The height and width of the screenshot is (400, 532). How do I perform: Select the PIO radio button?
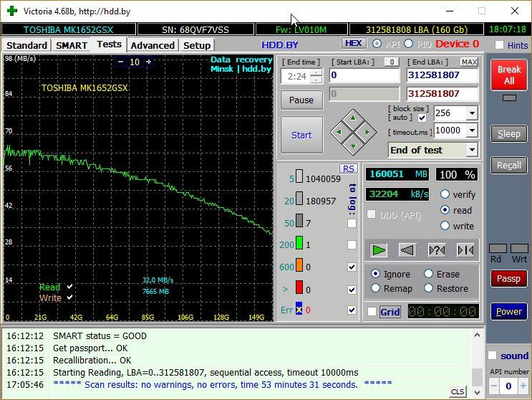[409, 44]
